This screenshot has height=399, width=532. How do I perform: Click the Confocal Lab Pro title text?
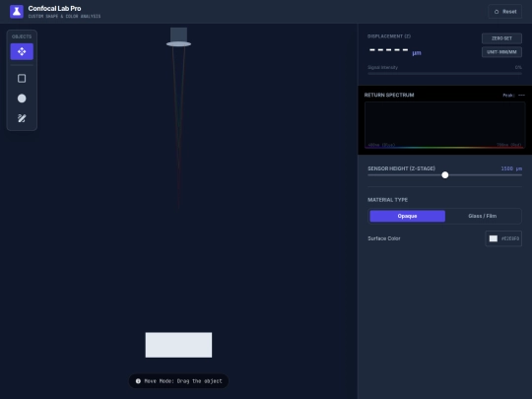tap(54, 9)
